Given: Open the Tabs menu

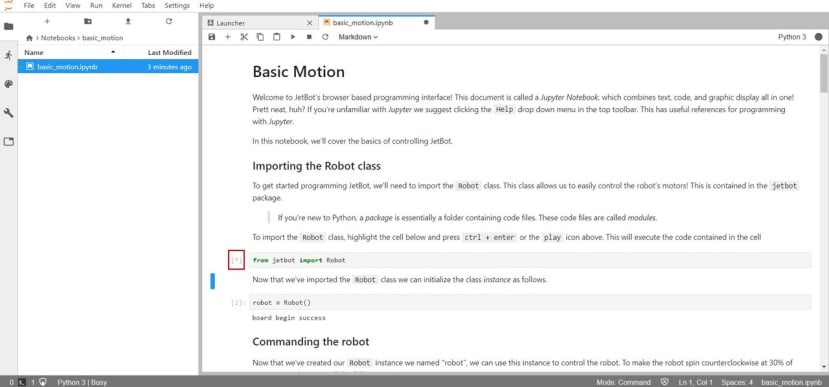Looking at the screenshot, I should coord(148,5).
